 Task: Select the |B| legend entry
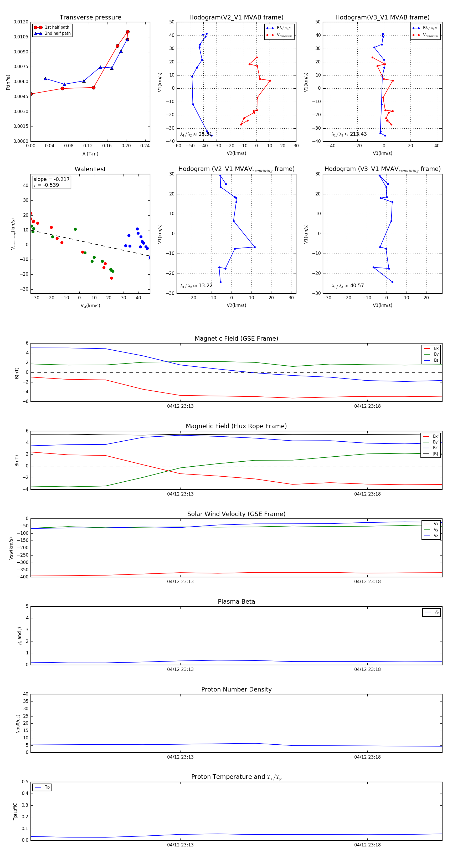click(431, 454)
